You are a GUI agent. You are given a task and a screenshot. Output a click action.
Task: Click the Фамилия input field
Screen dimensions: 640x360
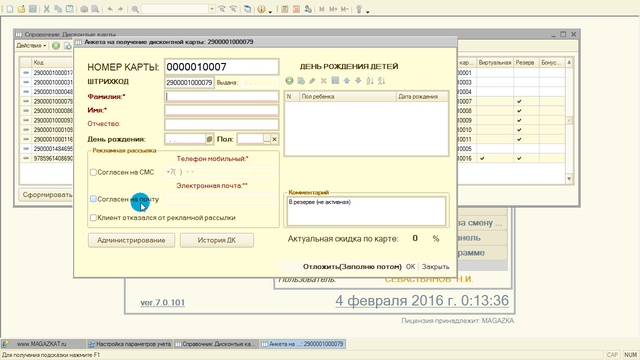pyautogui.click(x=222, y=97)
